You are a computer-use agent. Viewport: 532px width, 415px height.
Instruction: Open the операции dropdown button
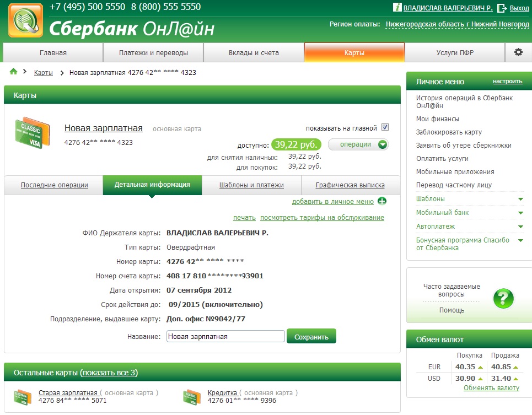tap(358, 144)
